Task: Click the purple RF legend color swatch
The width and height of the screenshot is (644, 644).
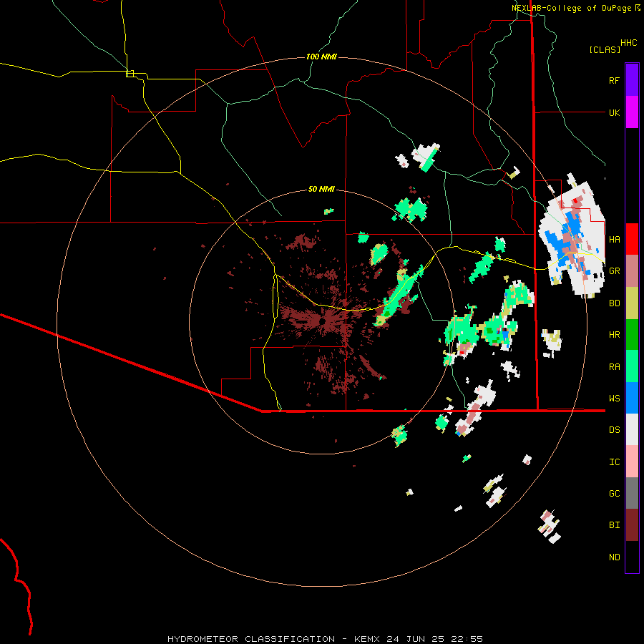Action: tap(632, 80)
